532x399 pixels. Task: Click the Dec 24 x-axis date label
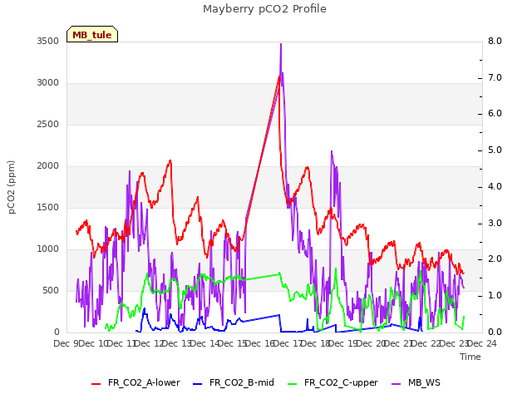[482, 343]
